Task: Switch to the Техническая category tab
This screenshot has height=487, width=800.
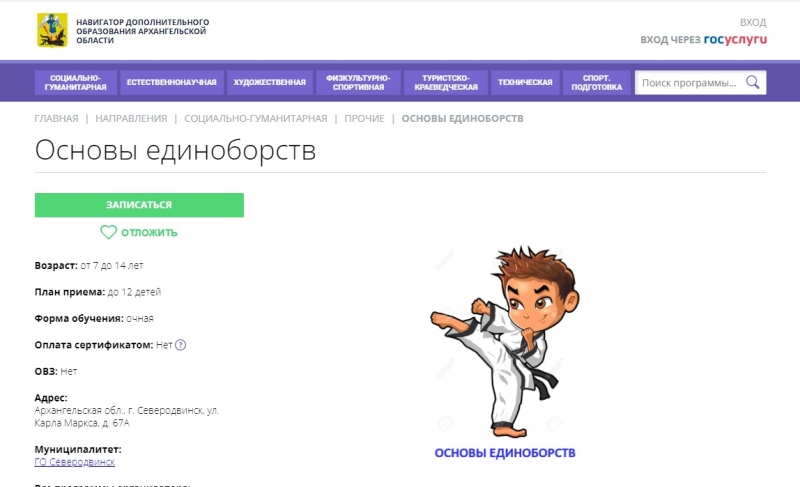Action: [x=525, y=82]
